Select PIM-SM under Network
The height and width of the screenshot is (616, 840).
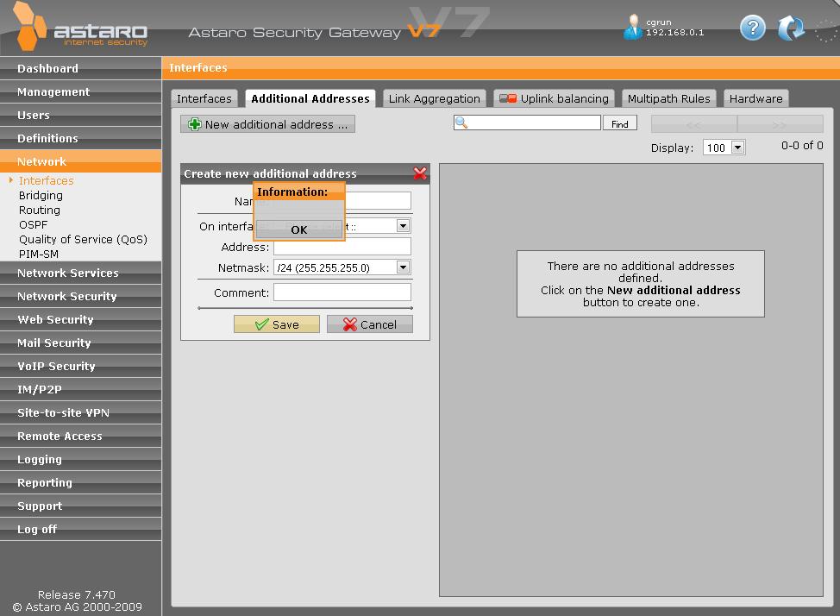coord(39,255)
